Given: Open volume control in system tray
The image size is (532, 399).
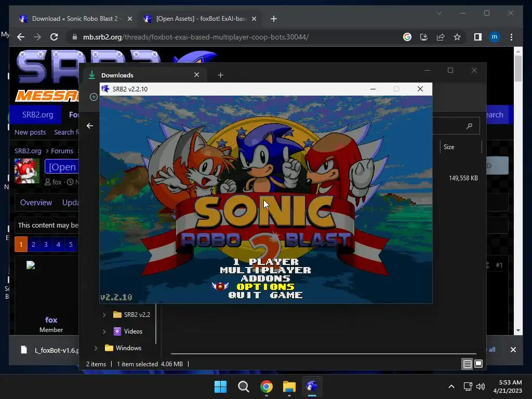Looking at the screenshot, I should pos(481,387).
